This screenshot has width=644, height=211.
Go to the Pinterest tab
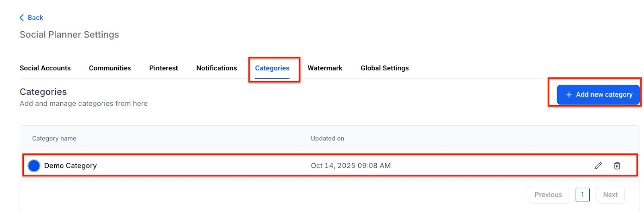coord(163,68)
